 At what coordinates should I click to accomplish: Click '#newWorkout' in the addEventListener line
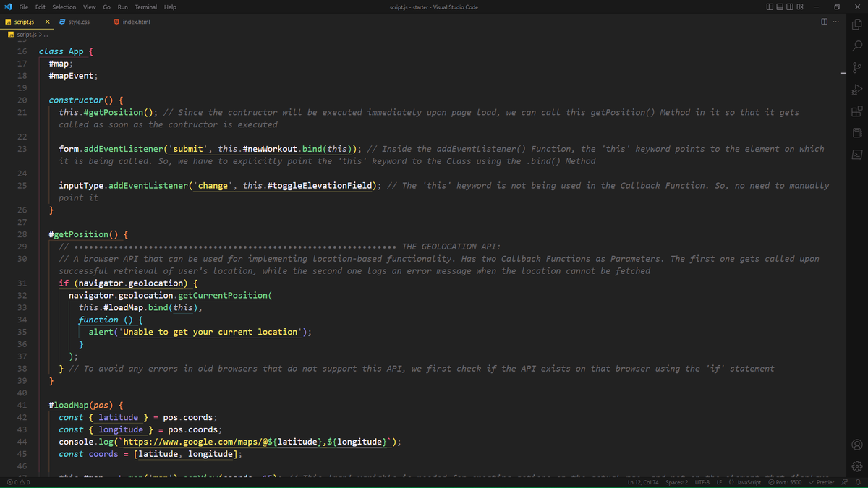point(269,149)
